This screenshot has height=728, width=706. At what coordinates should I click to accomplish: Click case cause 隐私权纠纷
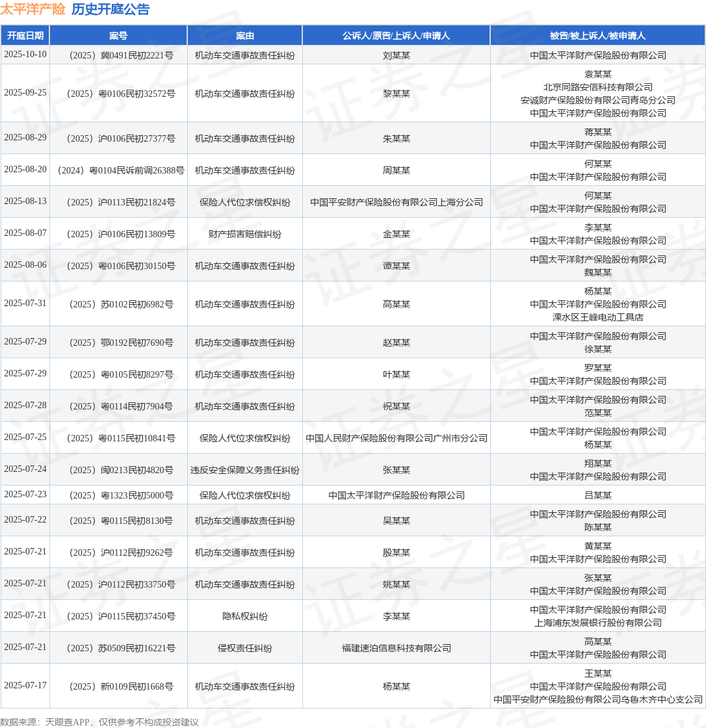(x=245, y=617)
